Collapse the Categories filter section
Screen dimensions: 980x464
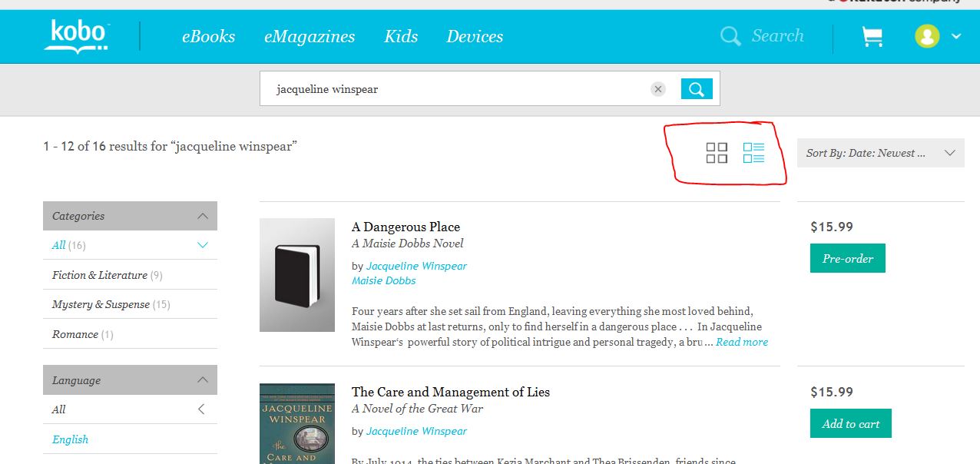pos(203,216)
